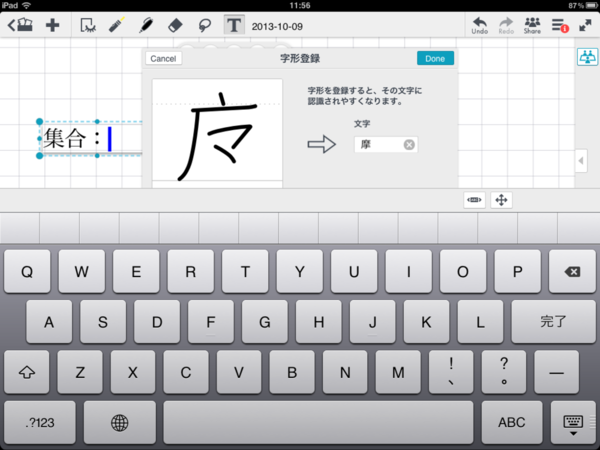Tap the ABC key
This screenshot has height=450, width=600.
click(512, 422)
